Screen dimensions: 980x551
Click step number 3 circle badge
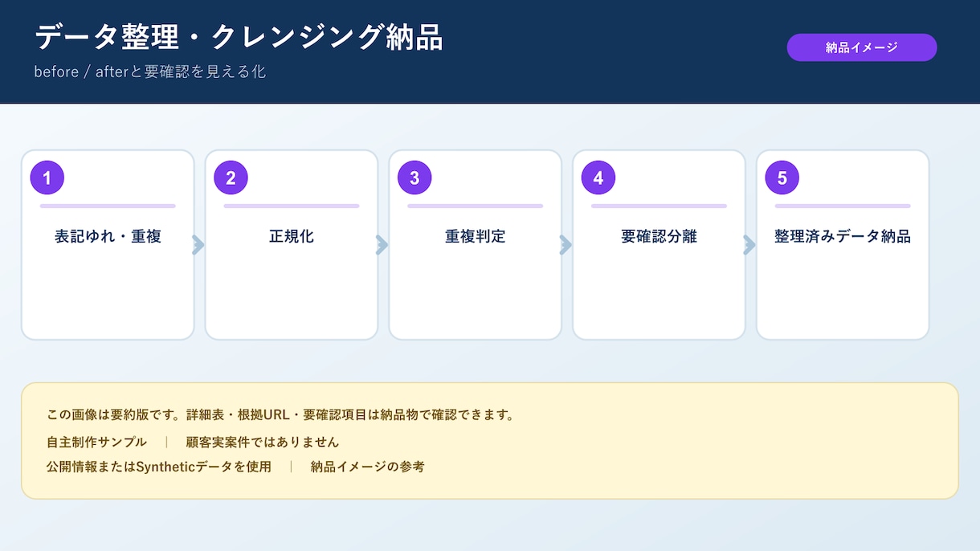pyautogui.click(x=414, y=178)
